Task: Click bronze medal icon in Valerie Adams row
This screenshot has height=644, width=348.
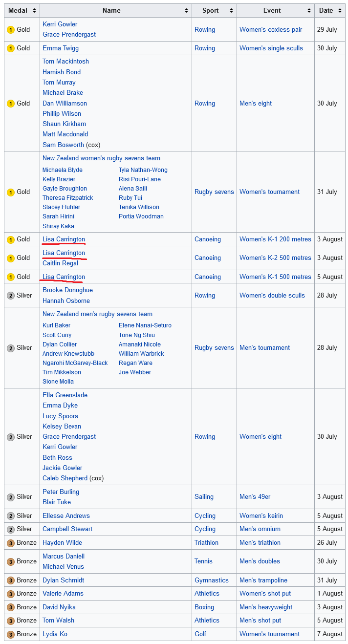Action: [x=11, y=594]
